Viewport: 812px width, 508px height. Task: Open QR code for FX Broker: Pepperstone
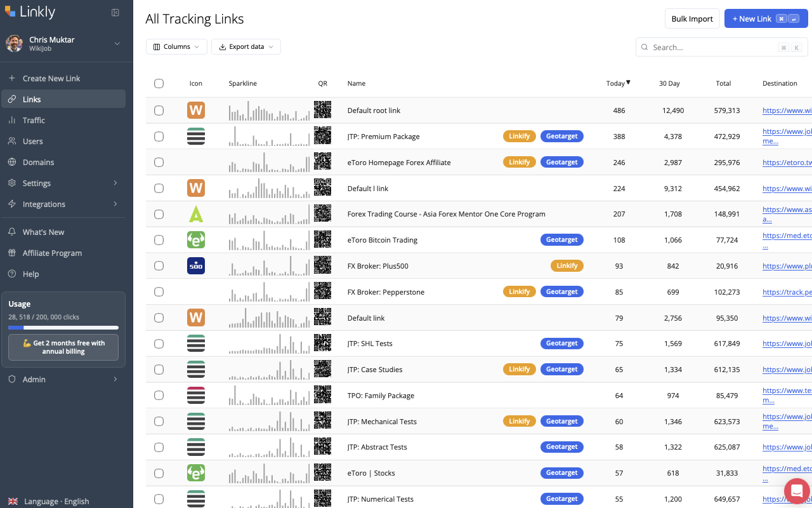pyautogui.click(x=322, y=291)
